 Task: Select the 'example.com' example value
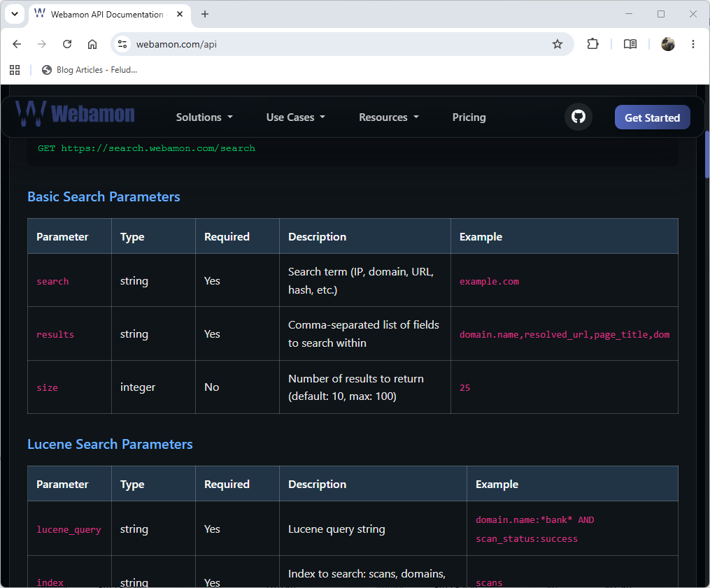[x=489, y=282]
